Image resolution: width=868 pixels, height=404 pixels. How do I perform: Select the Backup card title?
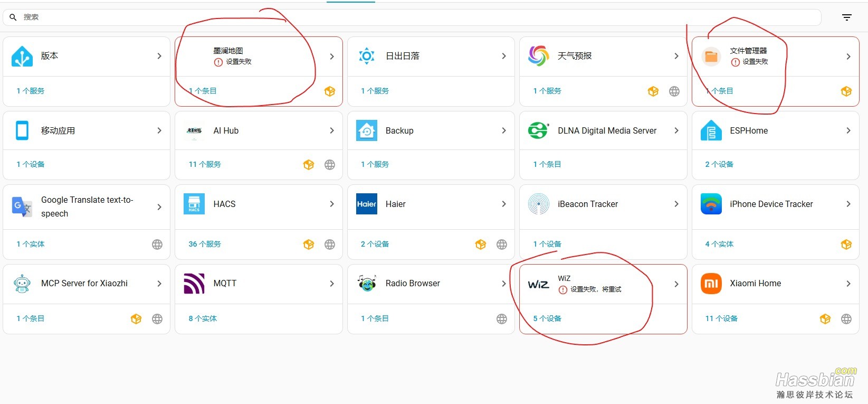(x=399, y=130)
